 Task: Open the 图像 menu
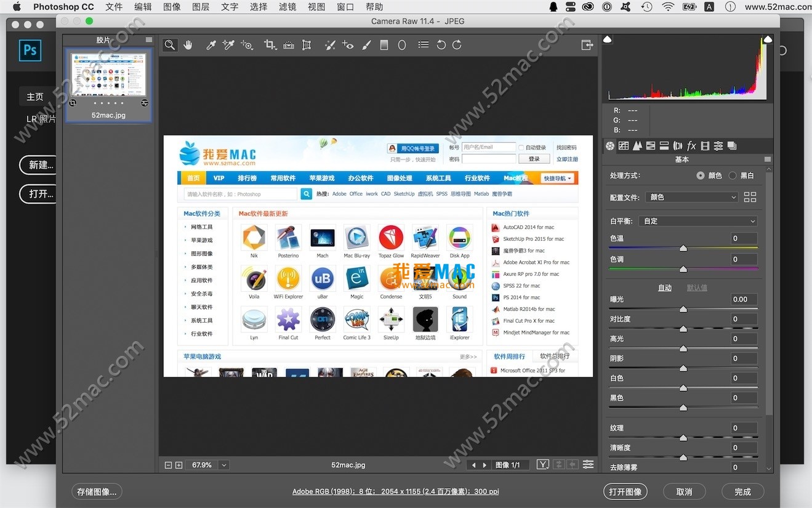[x=172, y=7]
